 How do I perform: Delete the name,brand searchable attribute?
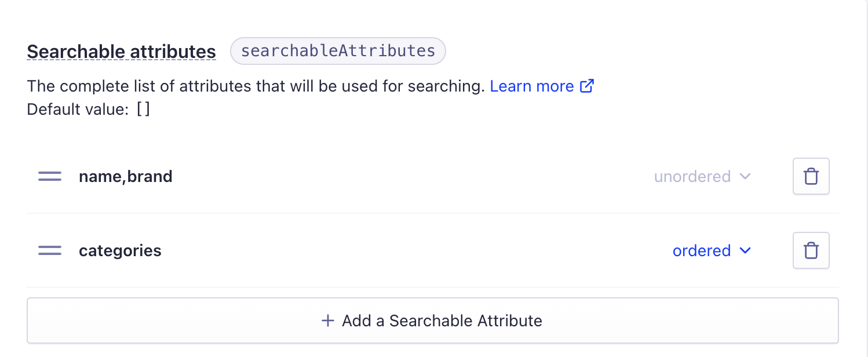811,176
